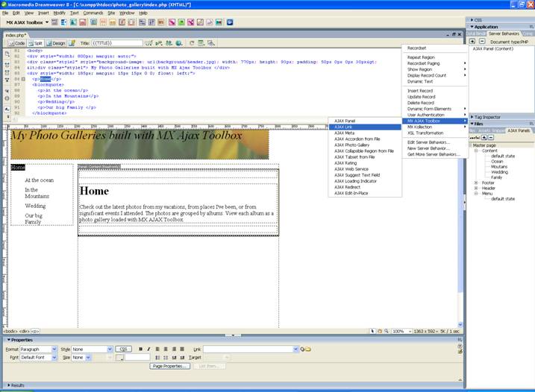This screenshot has width=535, height=392.
Task: Switch to the Server Behaviors tab
Action: click(x=504, y=34)
